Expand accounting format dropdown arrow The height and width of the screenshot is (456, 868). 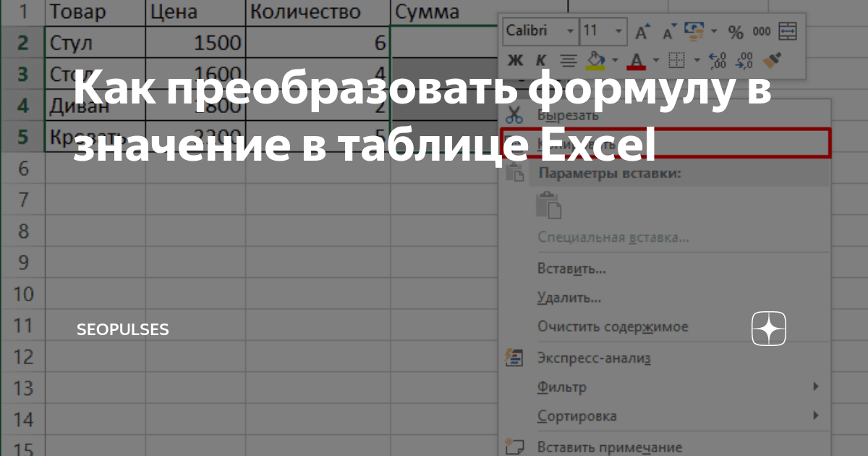point(714,31)
